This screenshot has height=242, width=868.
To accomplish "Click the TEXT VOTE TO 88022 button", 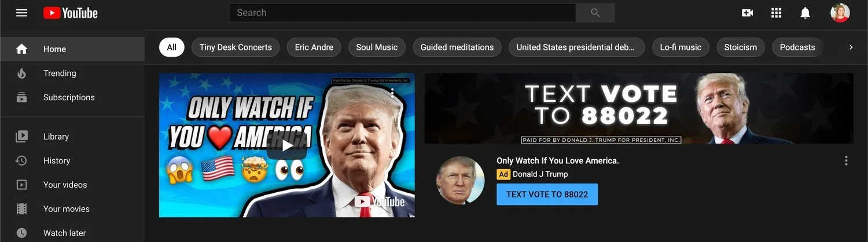I will coord(547,195).
